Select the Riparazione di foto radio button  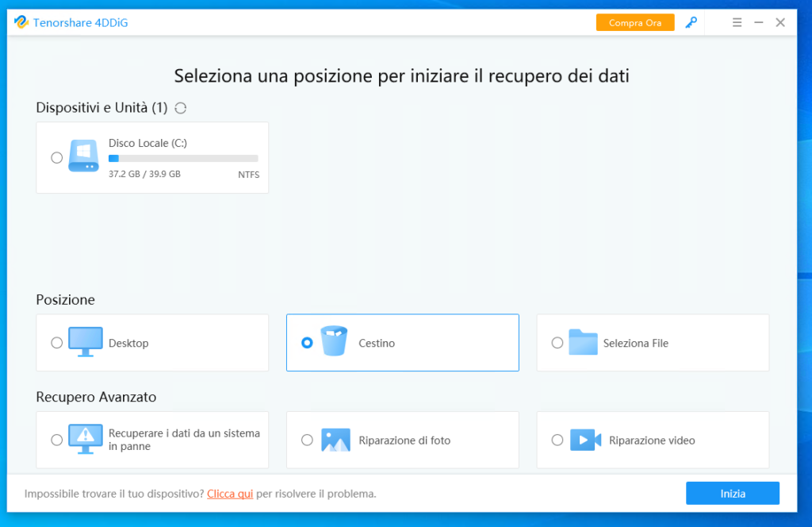307,440
